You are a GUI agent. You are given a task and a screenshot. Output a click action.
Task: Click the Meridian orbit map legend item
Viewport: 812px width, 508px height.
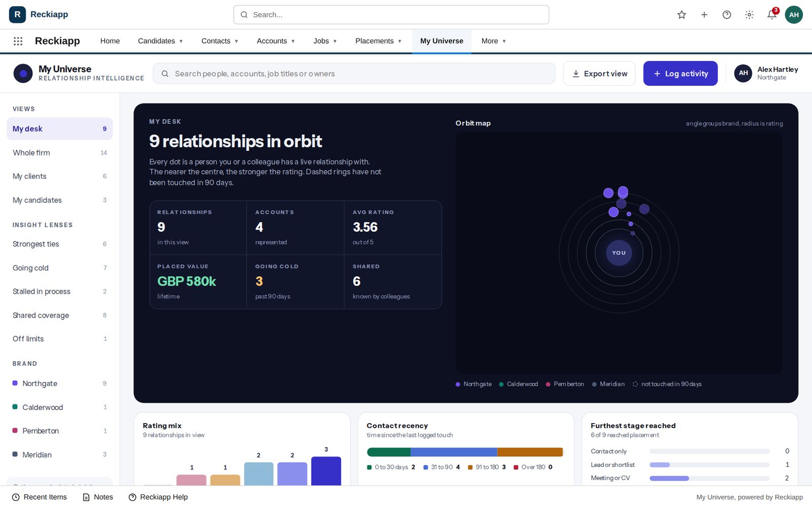tap(608, 384)
